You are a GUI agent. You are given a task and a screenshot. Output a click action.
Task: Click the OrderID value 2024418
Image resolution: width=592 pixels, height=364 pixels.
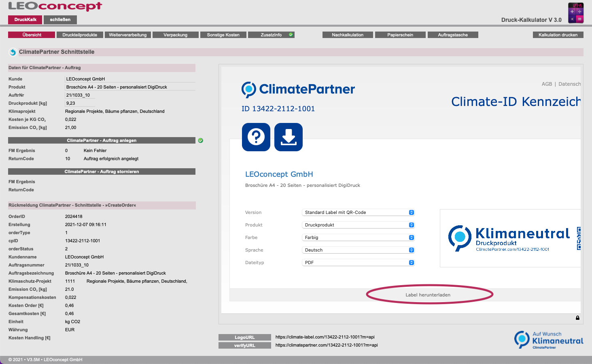click(74, 216)
